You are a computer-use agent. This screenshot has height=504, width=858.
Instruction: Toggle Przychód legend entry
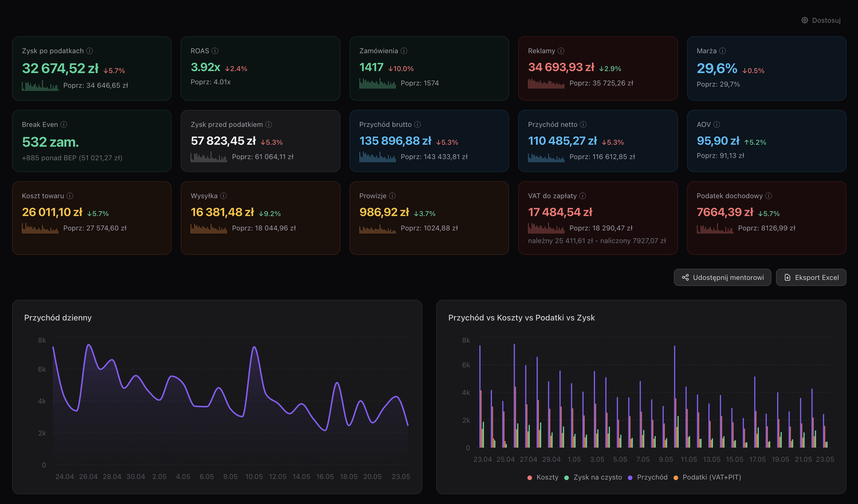(x=648, y=477)
